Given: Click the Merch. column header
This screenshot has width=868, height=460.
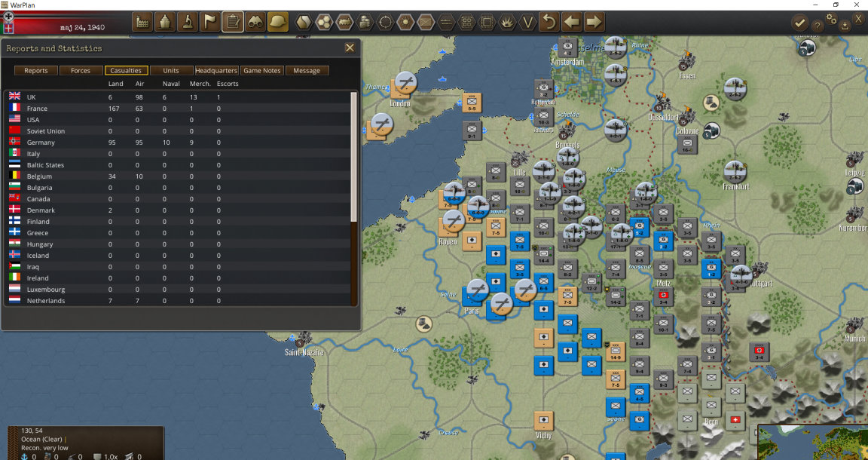Looking at the screenshot, I should pyautogui.click(x=200, y=84).
